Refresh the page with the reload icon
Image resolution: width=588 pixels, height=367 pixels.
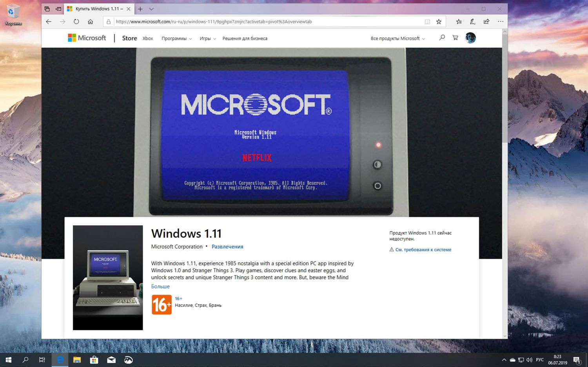tap(76, 22)
